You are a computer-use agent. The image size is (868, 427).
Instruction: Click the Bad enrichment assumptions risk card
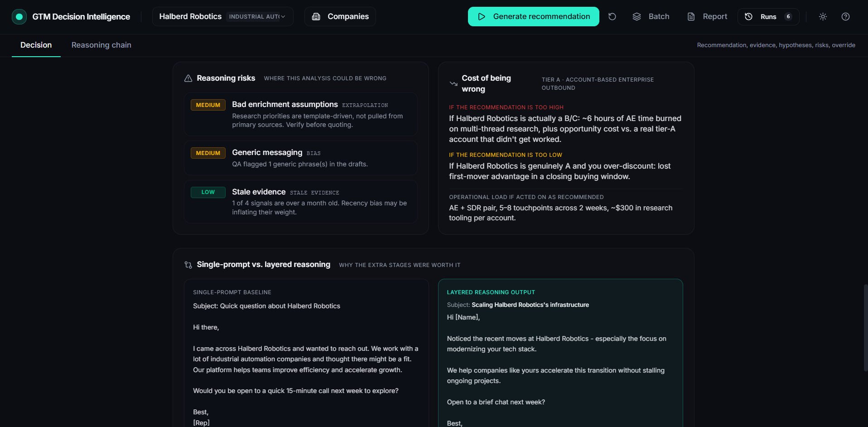(x=301, y=114)
